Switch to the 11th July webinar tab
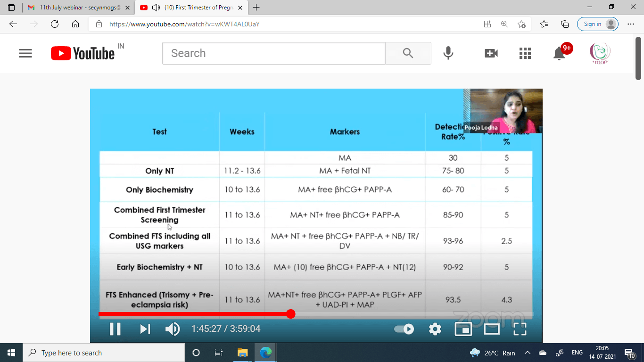Image resolution: width=644 pixels, height=362 pixels. pos(75,8)
